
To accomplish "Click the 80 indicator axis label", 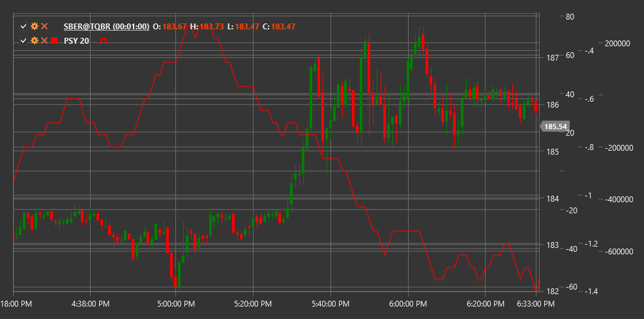I will pos(570,17).
